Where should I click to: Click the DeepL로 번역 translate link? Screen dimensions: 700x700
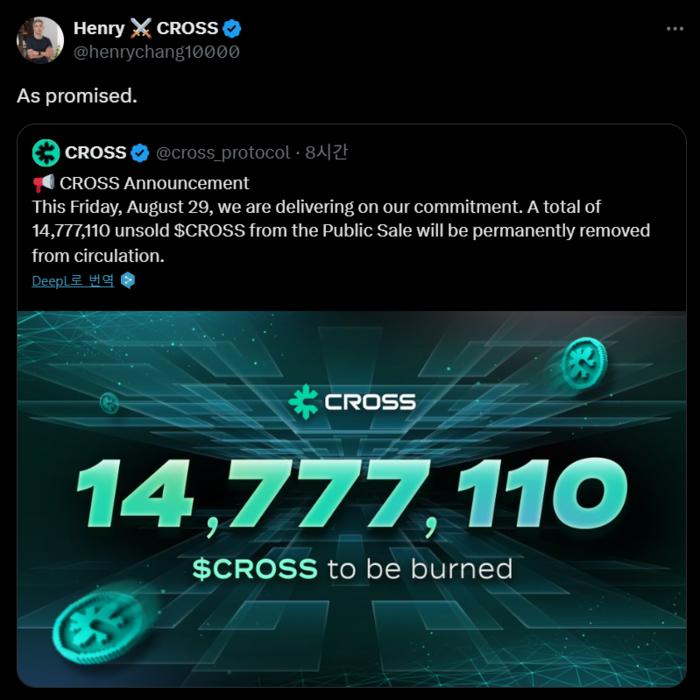[73, 280]
